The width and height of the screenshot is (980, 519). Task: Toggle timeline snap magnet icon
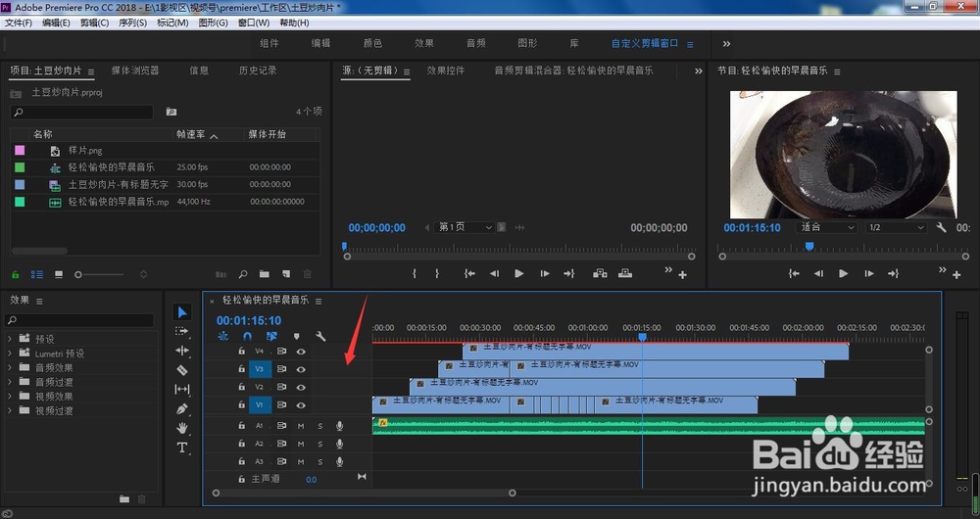[x=248, y=336]
